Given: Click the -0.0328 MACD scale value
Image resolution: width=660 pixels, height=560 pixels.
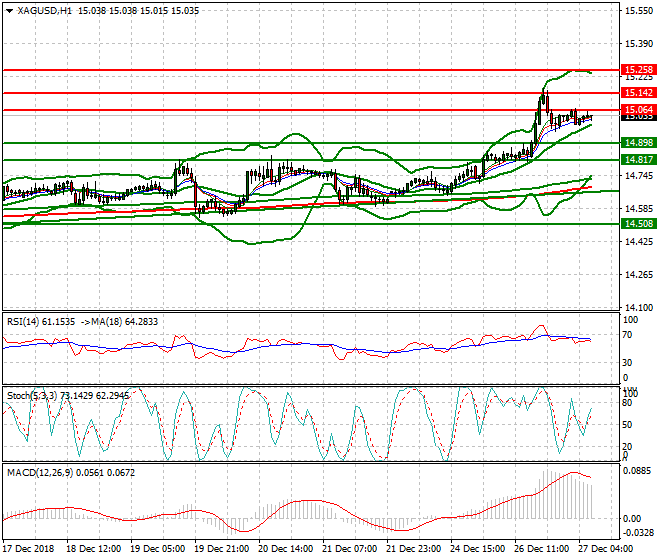Looking at the screenshot, I should pyautogui.click(x=639, y=533).
